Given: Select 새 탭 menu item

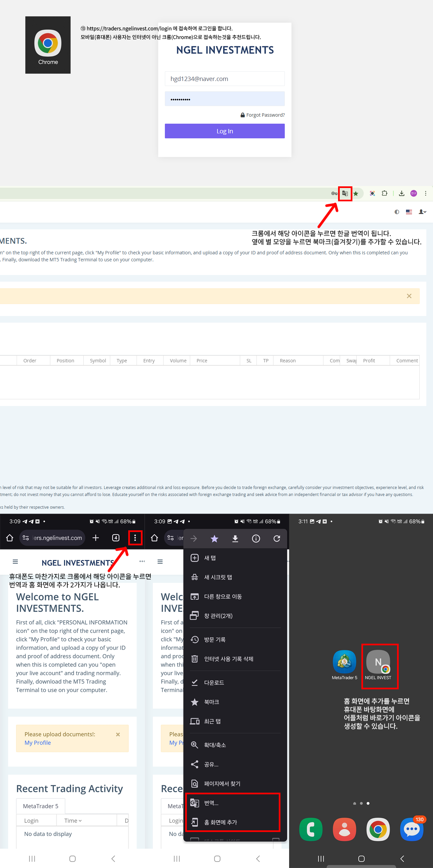Looking at the screenshot, I should click(235, 558).
